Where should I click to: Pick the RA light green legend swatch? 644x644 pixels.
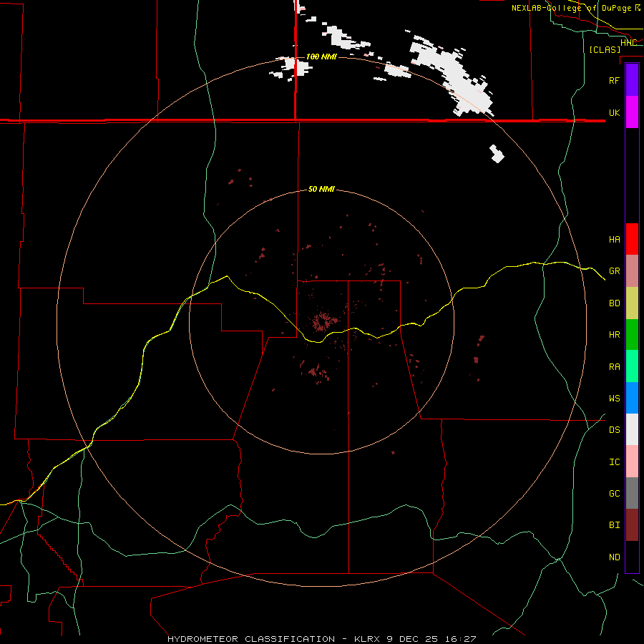tap(632, 366)
